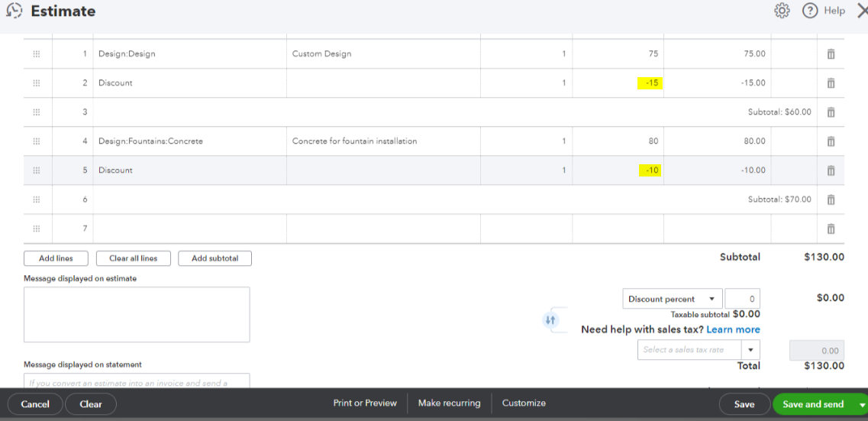Image resolution: width=868 pixels, height=421 pixels.
Task: Click the Help question mark icon
Action: click(810, 11)
